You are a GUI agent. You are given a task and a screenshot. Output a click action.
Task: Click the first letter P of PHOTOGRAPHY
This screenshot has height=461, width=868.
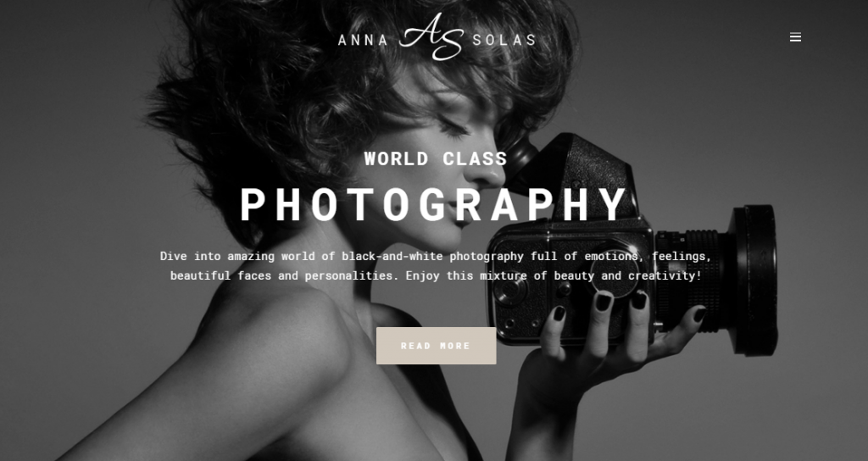click(253, 204)
